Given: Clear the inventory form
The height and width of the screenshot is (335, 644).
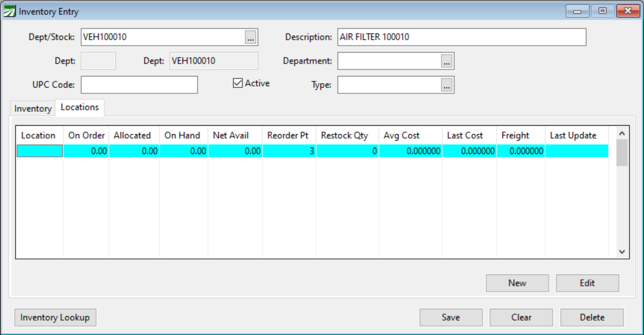Looking at the screenshot, I should (x=521, y=317).
